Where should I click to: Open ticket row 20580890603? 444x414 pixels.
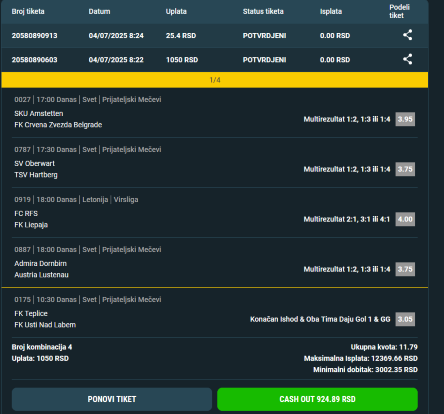pos(215,60)
